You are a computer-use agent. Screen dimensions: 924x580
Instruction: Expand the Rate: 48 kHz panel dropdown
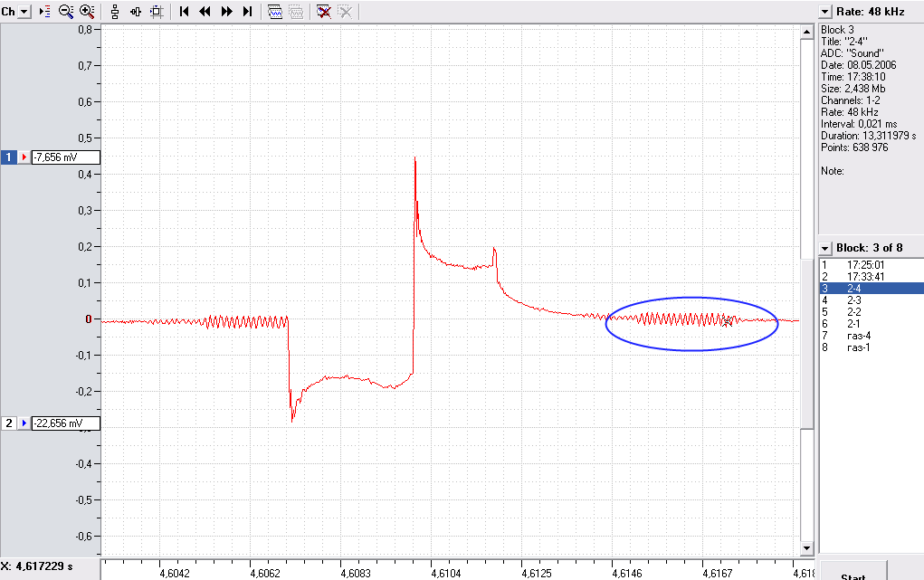[825, 12]
